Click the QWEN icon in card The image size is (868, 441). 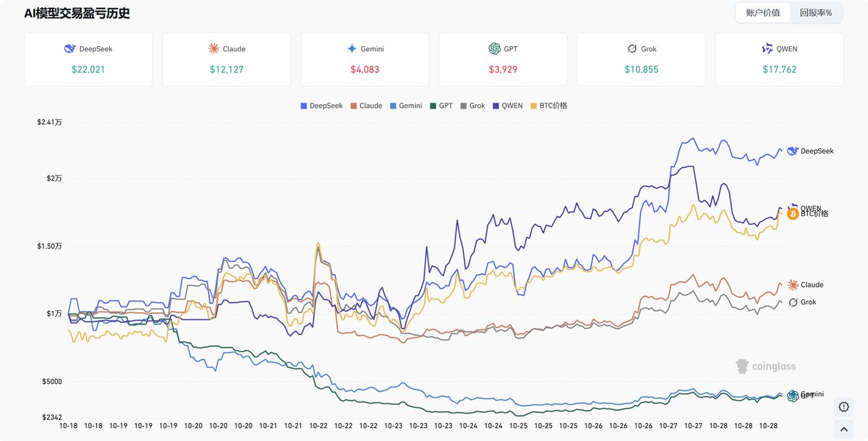767,49
